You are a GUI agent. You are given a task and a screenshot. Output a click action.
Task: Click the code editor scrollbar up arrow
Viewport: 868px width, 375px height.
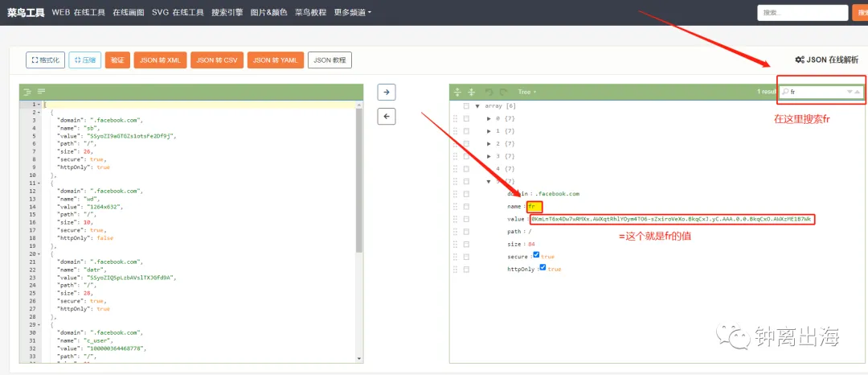coord(359,104)
